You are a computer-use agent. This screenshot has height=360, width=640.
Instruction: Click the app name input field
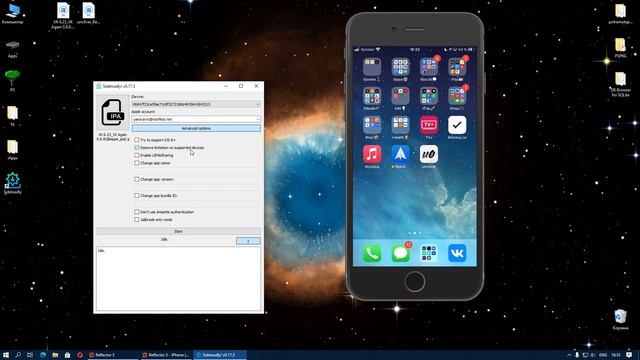196,170
